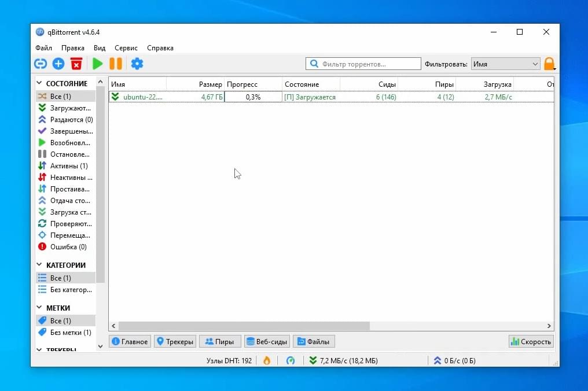Select 'Без категор...' item

coord(65,289)
